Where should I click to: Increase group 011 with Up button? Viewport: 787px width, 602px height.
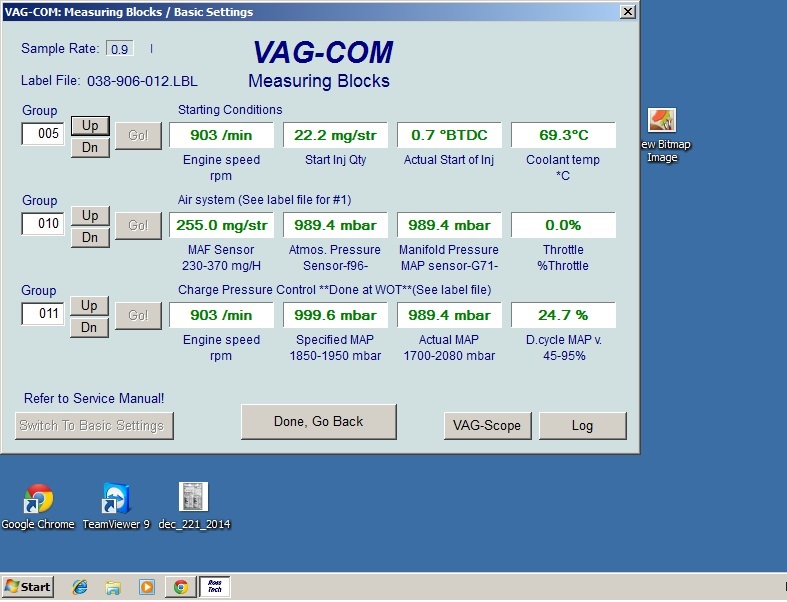(89, 305)
